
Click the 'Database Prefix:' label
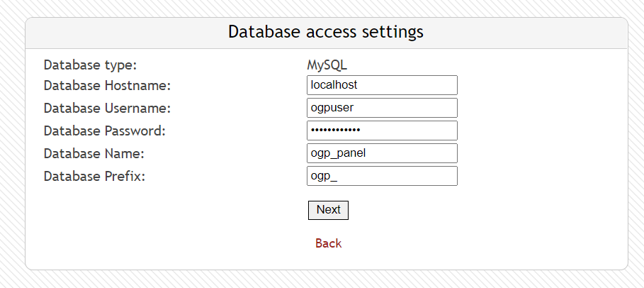[x=94, y=177]
